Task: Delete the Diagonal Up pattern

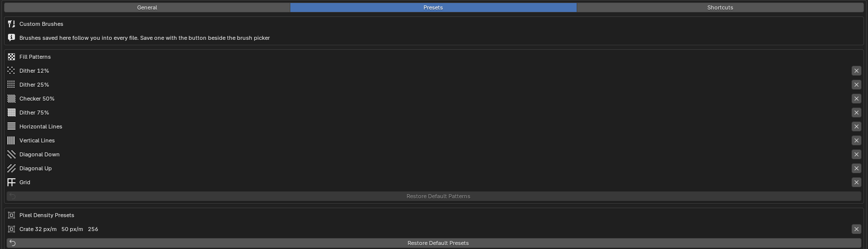Action: 857,168
